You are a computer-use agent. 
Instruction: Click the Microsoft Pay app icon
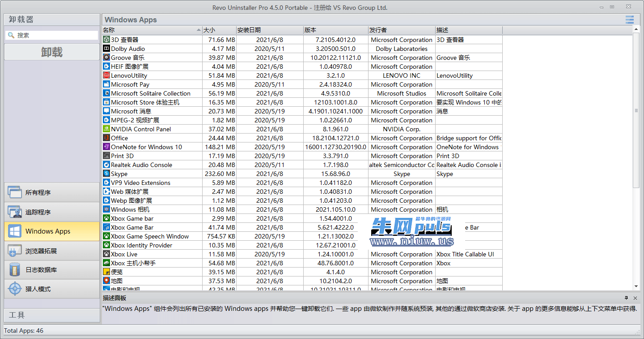106,84
